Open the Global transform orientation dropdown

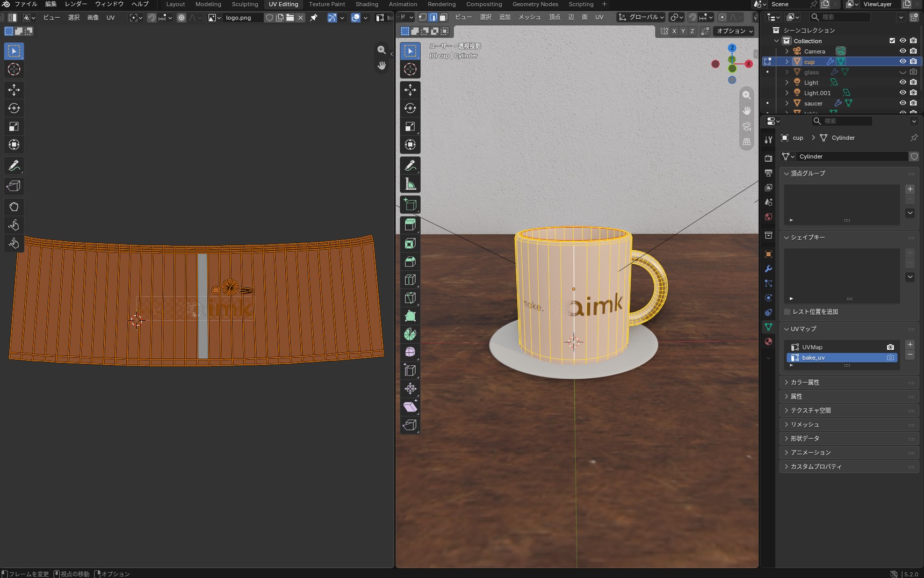[641, 17]
